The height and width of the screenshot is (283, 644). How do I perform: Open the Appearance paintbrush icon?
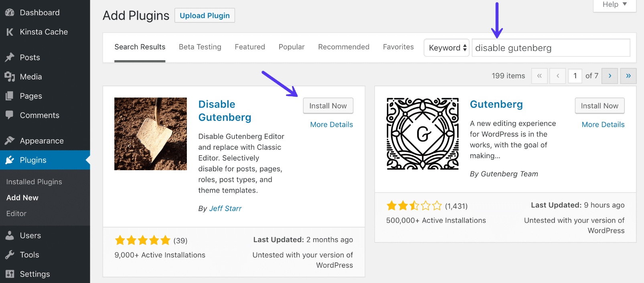coord(9,140)
